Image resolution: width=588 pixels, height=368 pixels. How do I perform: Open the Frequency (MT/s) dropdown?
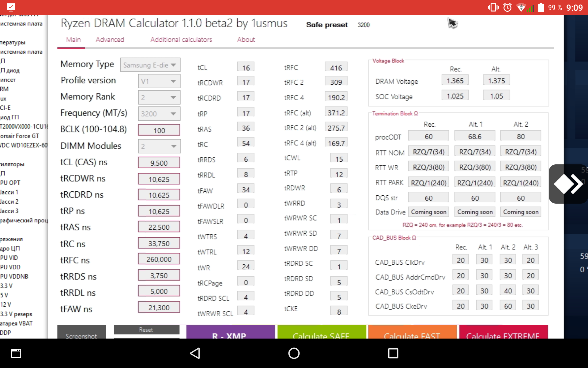click(159, 114)
